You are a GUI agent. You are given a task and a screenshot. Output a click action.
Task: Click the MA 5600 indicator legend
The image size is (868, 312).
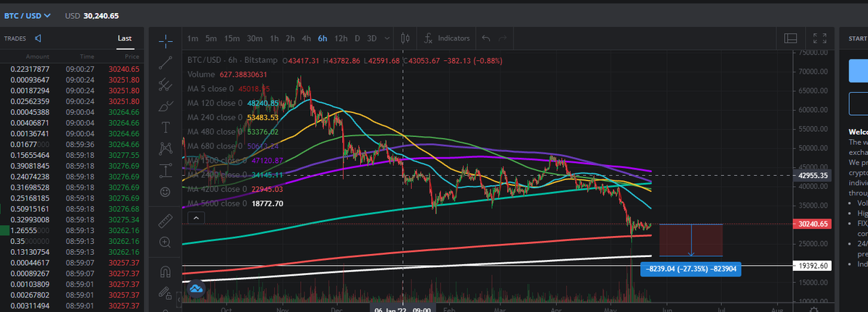pyautogui.click(x=235, y=203)
